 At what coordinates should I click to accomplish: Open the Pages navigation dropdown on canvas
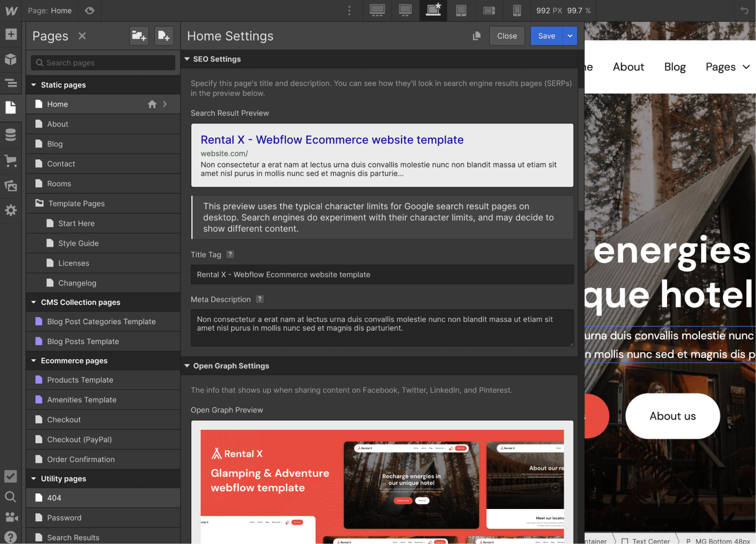tap(727, 66)
